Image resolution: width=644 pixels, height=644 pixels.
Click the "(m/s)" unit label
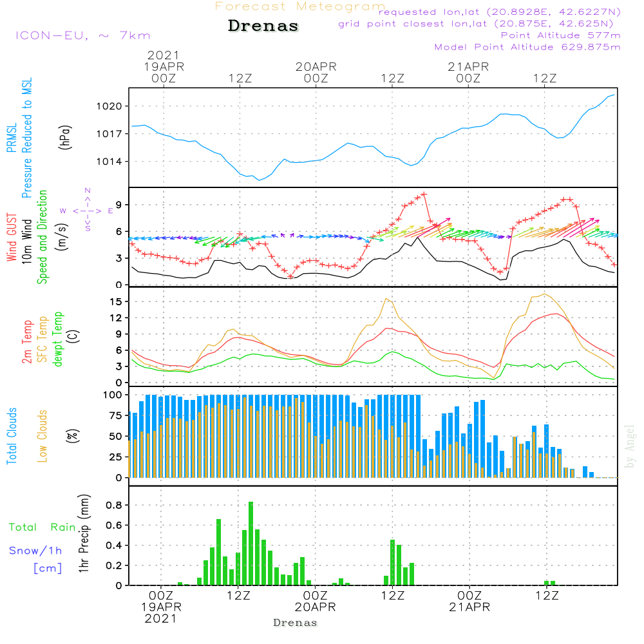[x=62, y=237]
